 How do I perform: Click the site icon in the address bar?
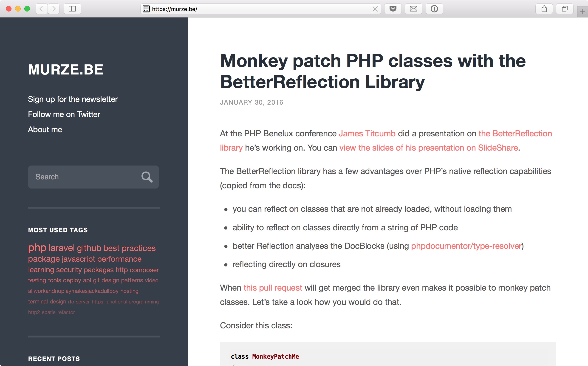146,9
